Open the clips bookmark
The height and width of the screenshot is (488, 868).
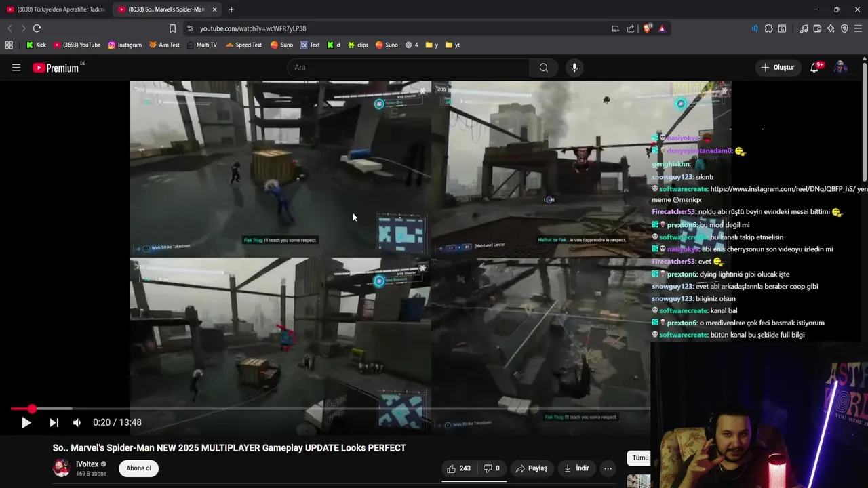(358, 45)
